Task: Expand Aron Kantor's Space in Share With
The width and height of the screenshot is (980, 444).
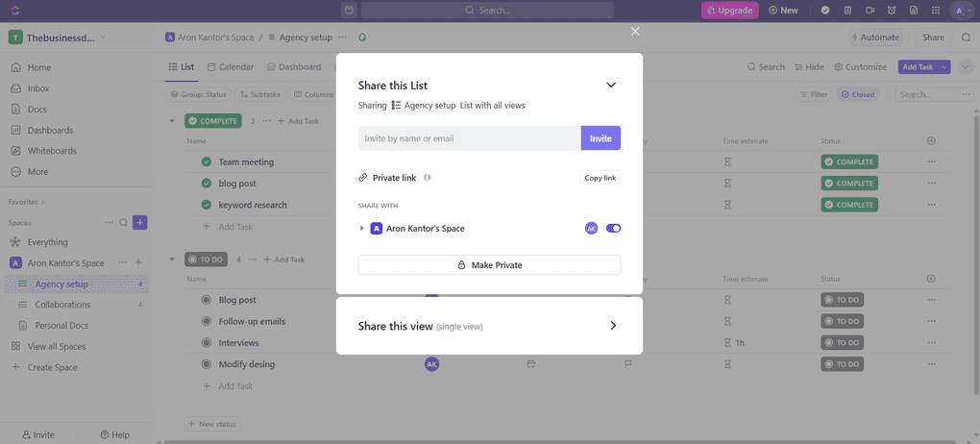Action: tap(361, 229)
